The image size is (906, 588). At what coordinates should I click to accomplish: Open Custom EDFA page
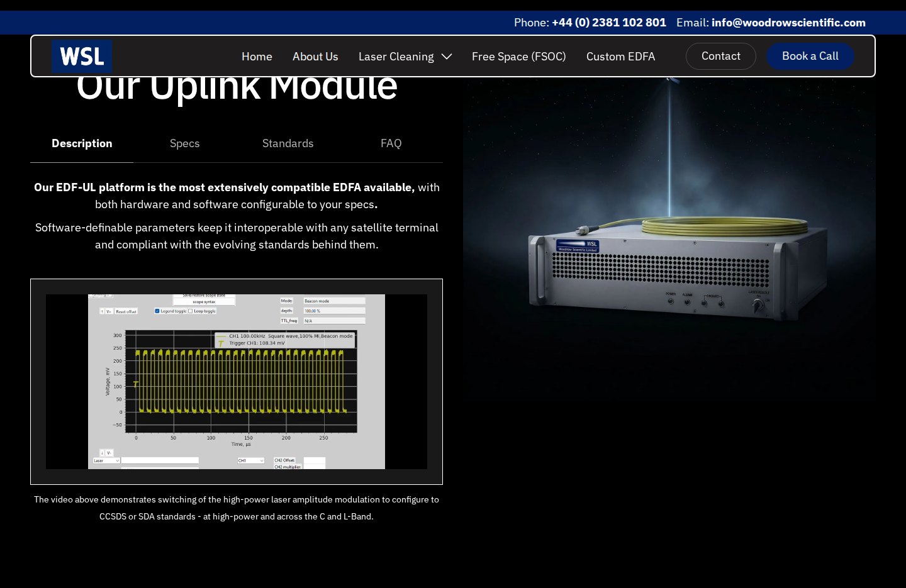pos(621,57)
